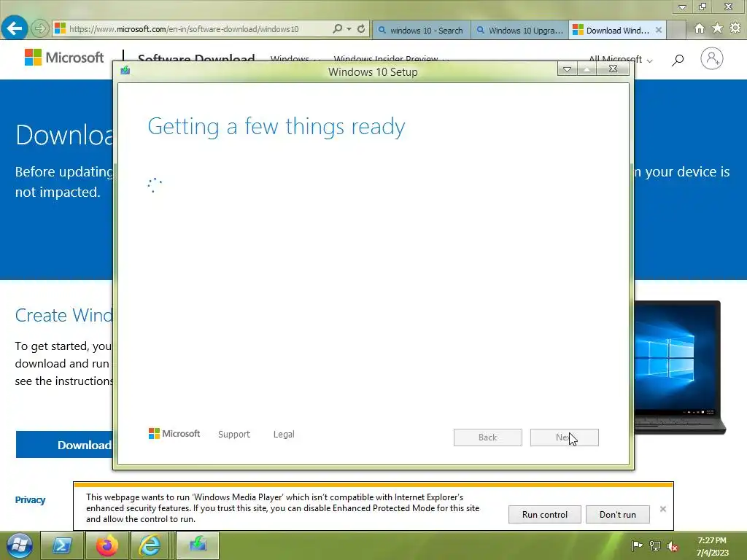Image resolution: width=747 pixels, height=560 pixels.
Task: Click the address bar search magnifier icon
Action: coord(337,28)
